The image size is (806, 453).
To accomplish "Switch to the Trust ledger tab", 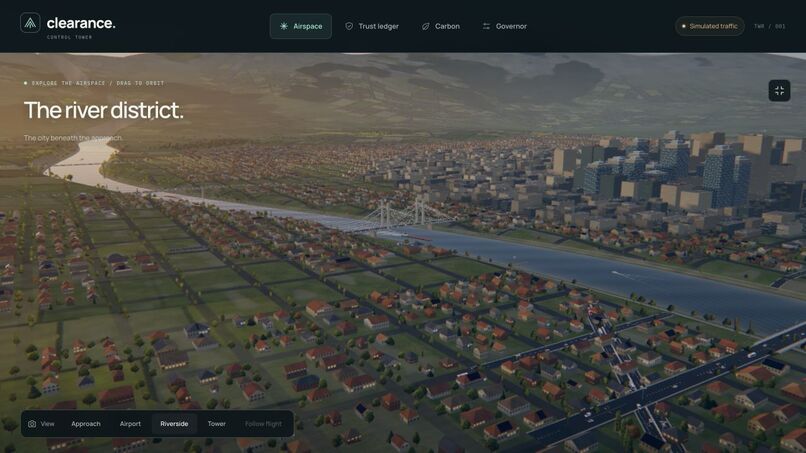I will 372,26.
